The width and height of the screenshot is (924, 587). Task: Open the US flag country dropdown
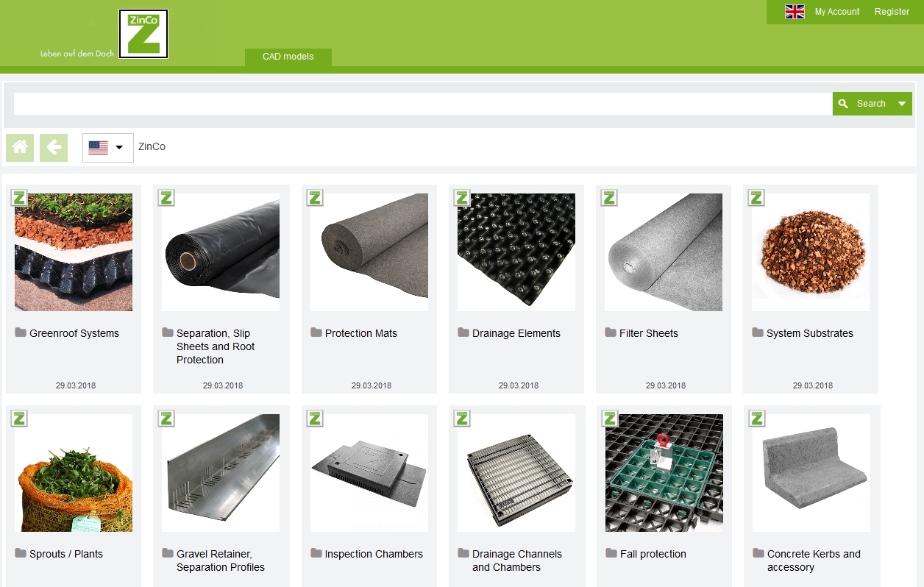(x=108, y=147)
